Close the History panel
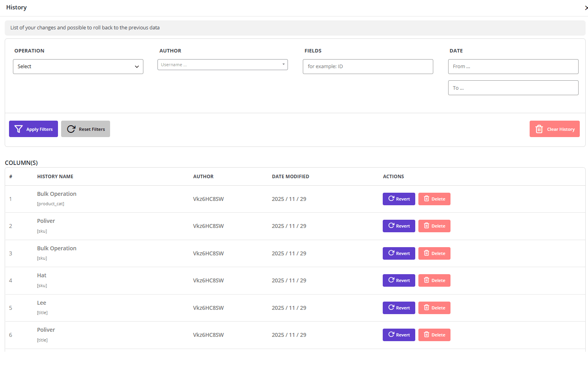The image size is (588, 367). click(x=586, y=8)
